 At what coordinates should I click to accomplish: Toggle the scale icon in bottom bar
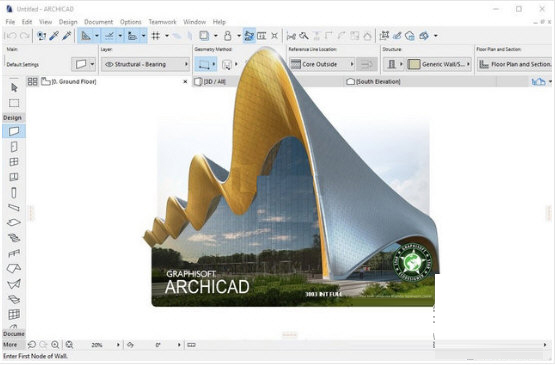191,345
